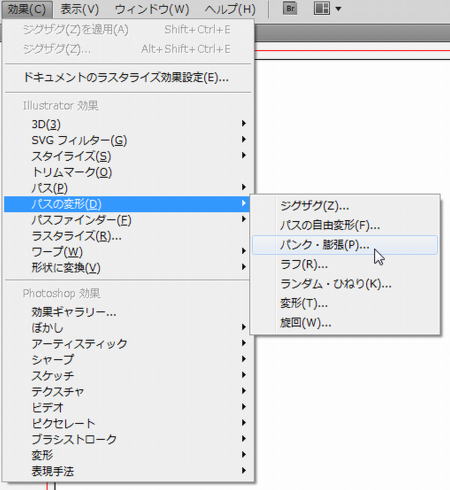This screenshot has height=490, width=450.
Task: Expand the ぼかし submenu
Action: click(x=128, y=328)
